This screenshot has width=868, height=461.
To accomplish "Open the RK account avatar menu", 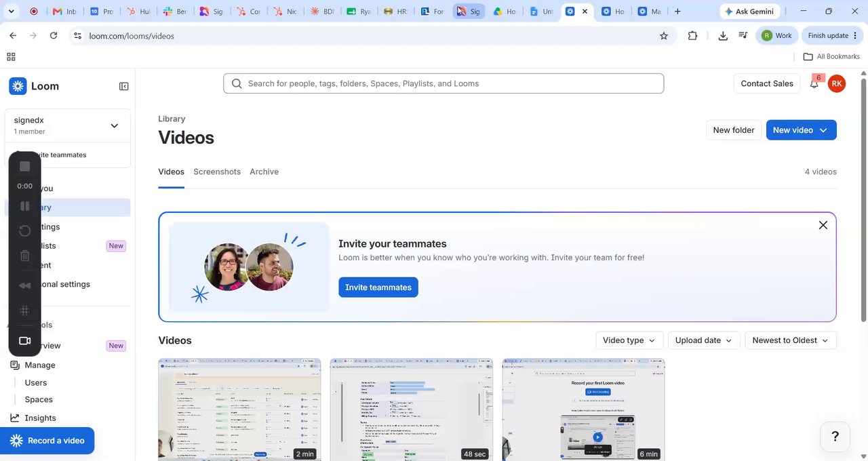I will tap(837, 83).
